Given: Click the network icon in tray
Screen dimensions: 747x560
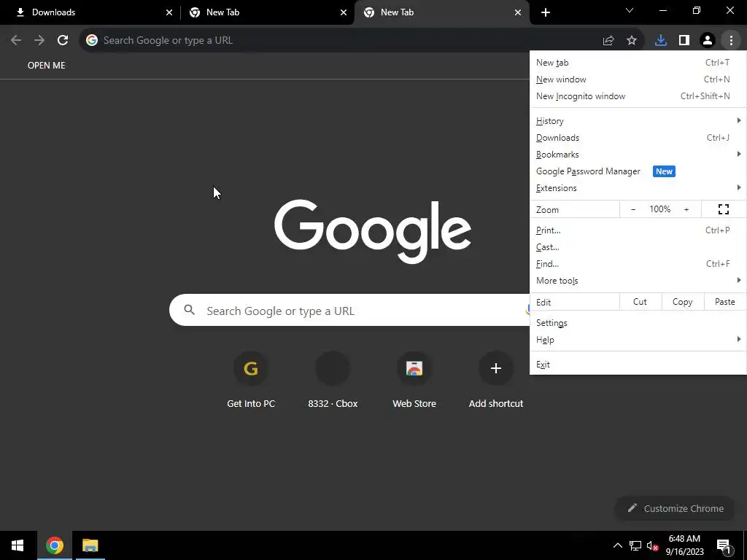Looking at the screenshot, I should tap(635, 545).
